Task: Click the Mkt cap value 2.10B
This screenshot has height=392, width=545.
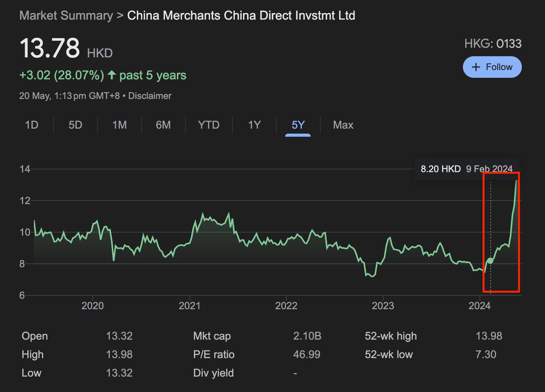Action: (x=307, y=336)
